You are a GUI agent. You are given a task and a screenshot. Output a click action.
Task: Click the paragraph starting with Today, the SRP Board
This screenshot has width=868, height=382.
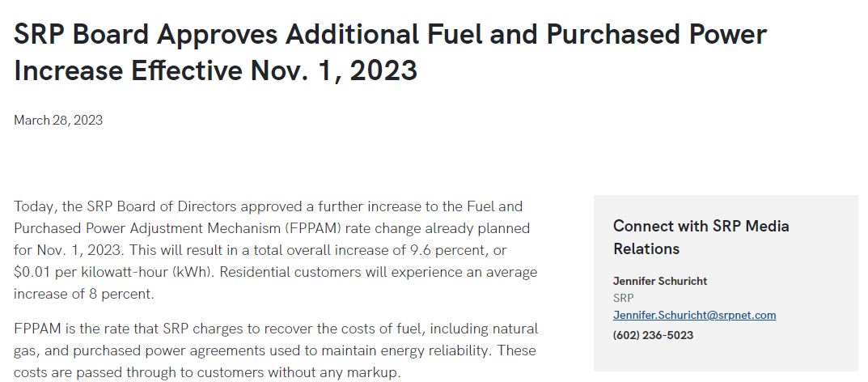click(275, 250)
